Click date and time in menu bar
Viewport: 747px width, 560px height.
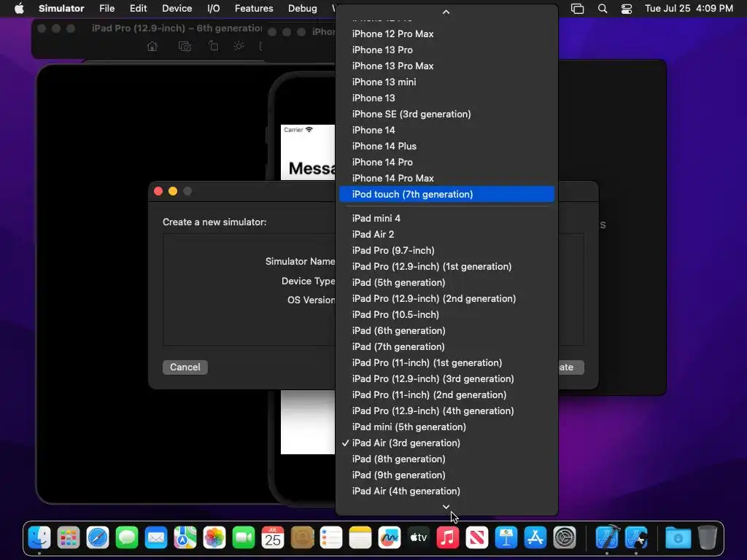point(689,9)
